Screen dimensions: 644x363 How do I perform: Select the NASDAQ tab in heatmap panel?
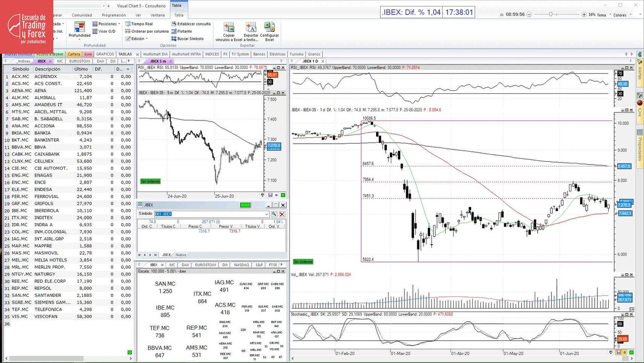click(241, 264)
